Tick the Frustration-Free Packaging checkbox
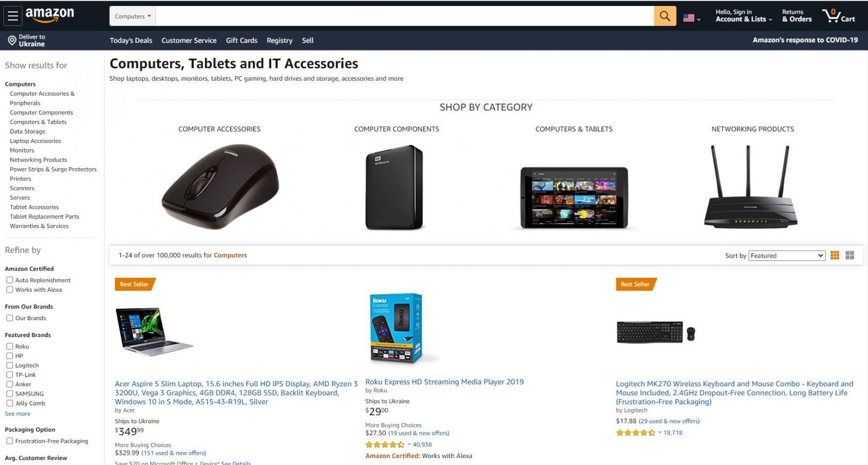The image size is (868, 465). coord(9,441)
